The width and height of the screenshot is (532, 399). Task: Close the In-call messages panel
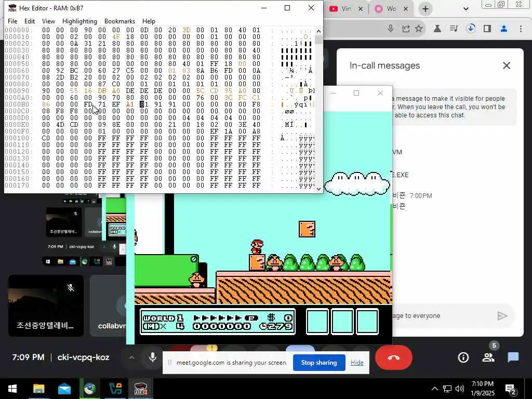tap(506, 65)
